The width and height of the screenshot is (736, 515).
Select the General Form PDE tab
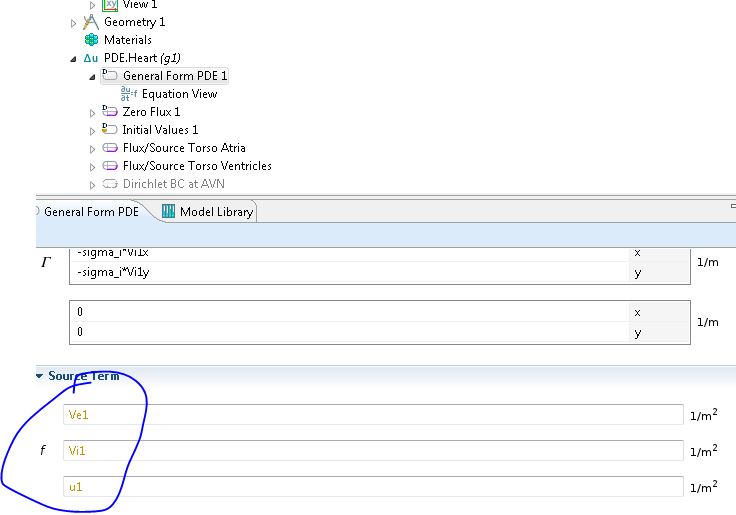92,211
